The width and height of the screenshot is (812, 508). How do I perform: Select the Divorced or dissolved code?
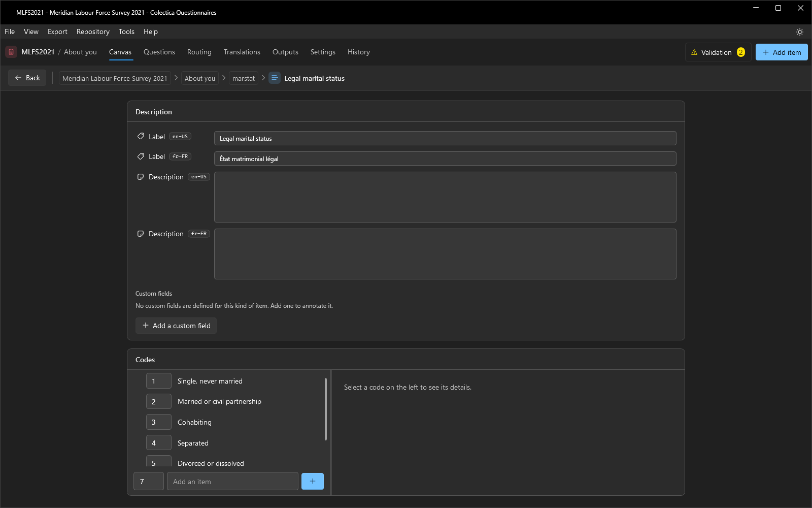(211, 463)
